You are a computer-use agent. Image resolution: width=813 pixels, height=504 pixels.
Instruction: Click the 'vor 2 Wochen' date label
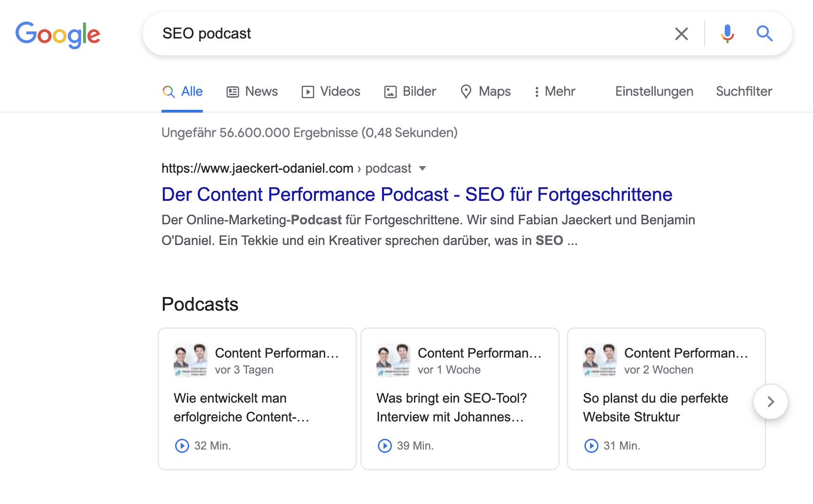tap(659, 370)
